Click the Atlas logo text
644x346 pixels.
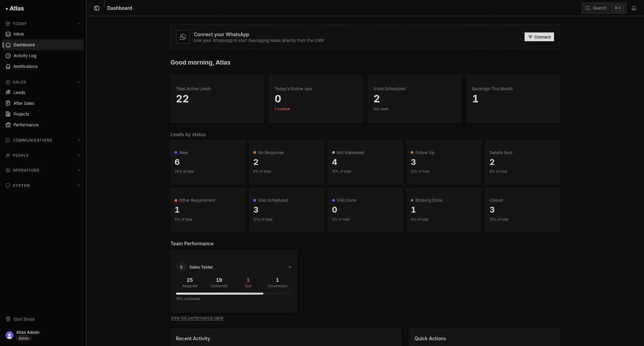click(x=17, y=8)
